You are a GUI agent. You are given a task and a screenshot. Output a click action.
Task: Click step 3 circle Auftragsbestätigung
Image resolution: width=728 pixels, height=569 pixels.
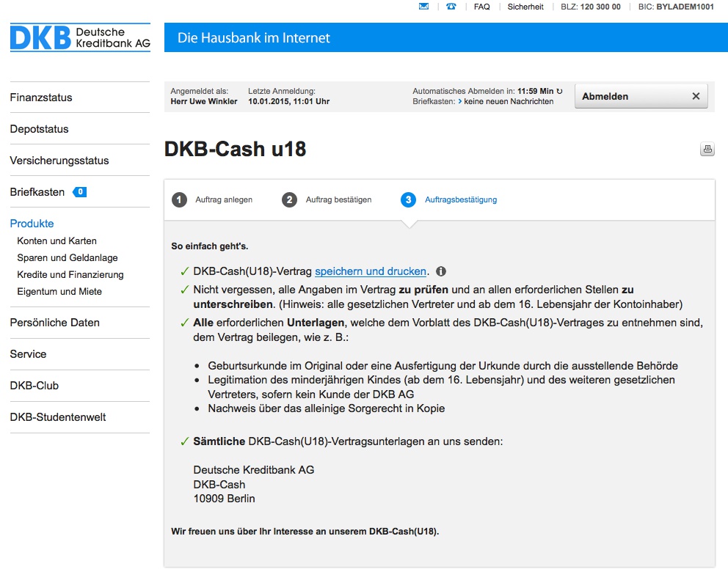point(408,200)
